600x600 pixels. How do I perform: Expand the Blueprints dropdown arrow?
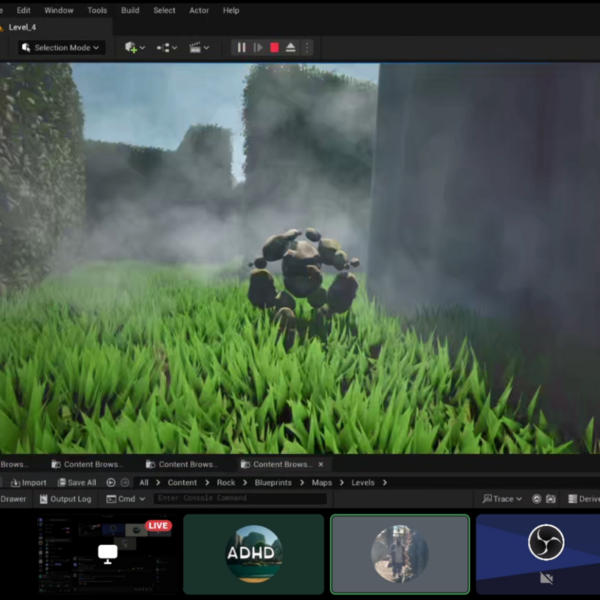click(x=174, y=48)
